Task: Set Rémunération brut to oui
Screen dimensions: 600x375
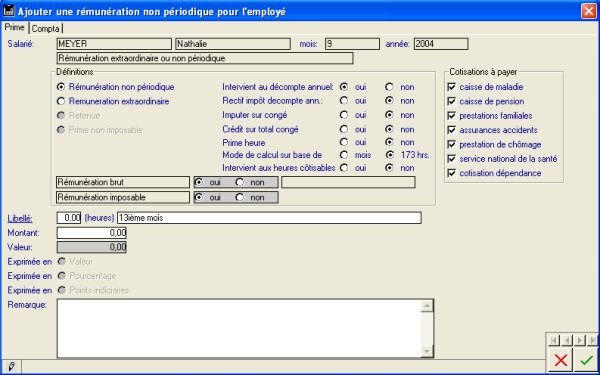Action: click(199, 182)
